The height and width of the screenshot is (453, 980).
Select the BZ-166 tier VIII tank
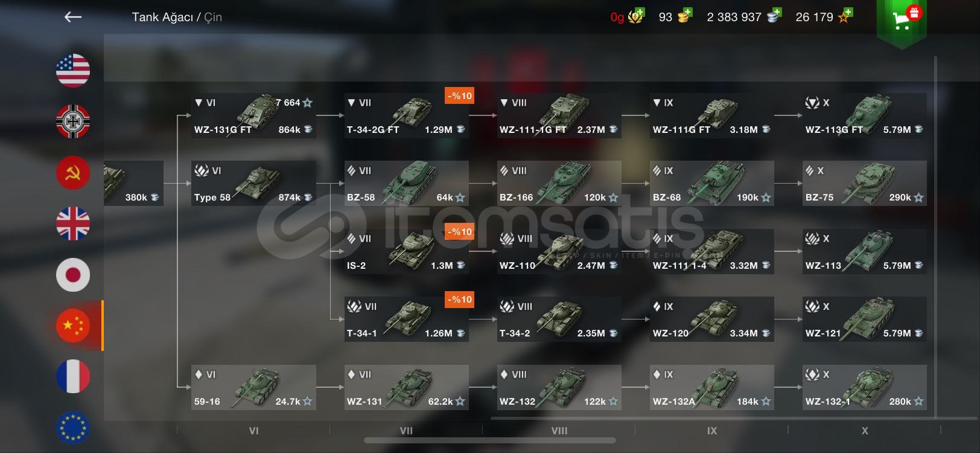[x=559, y=184]
